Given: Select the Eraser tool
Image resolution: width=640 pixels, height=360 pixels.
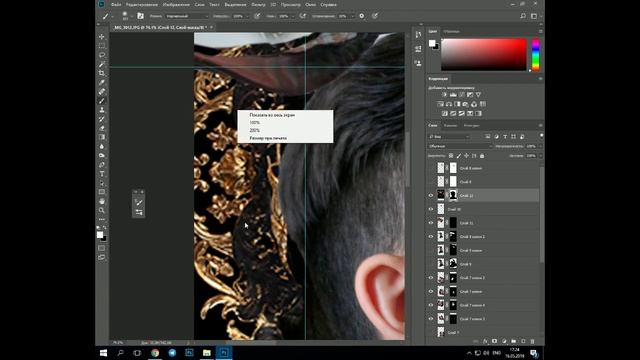Looking at the screenshot, I should pos(102,128).
